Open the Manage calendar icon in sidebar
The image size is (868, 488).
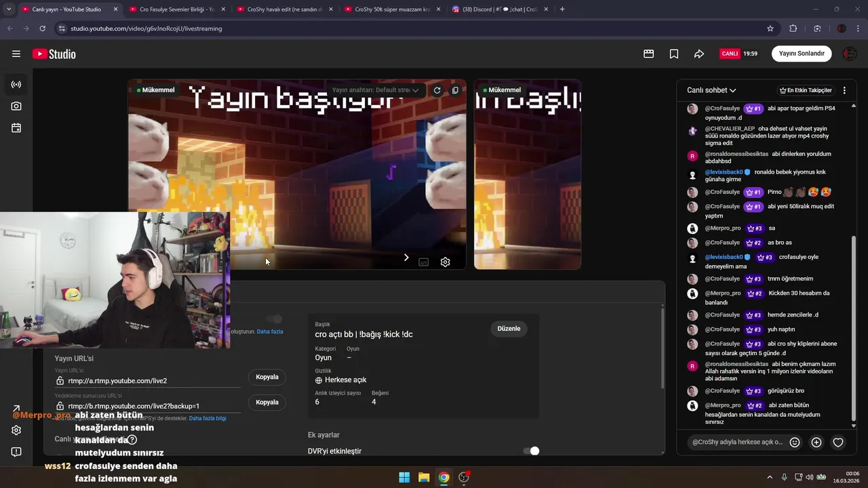coord(16,128)
